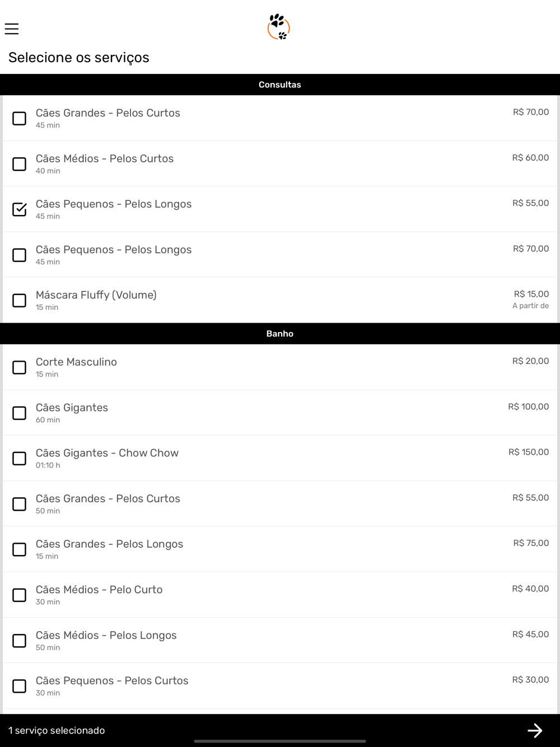560x747 pixels.
Task: Tap the Banho section header
Action: click(x=280, y=334)
